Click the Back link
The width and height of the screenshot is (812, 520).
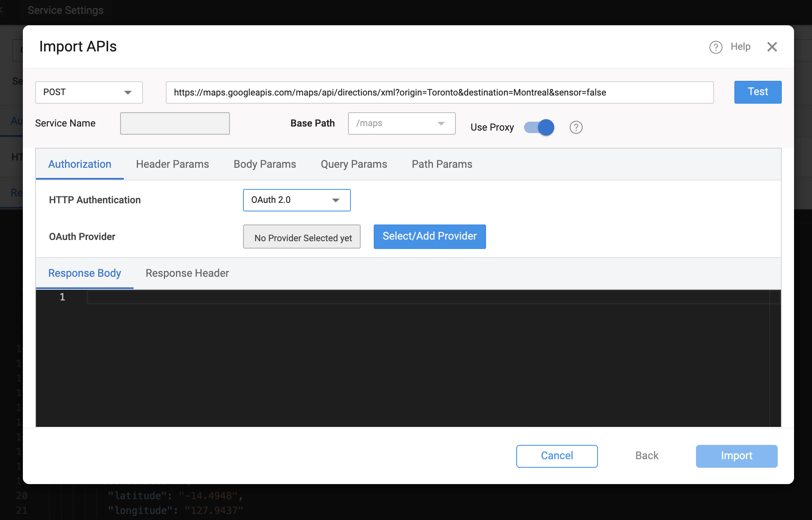tap(647, 456)
